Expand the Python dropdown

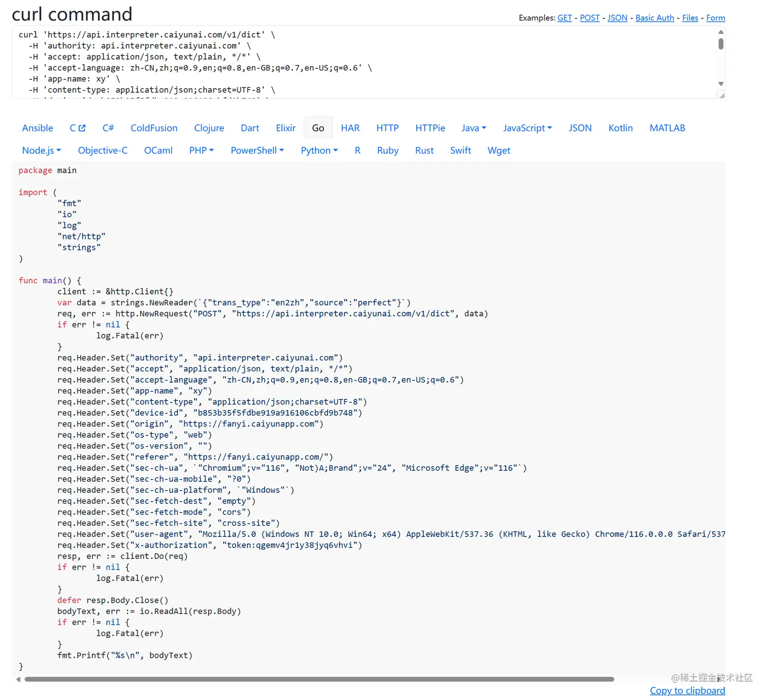pyautogui.click(x=319, y=150)
